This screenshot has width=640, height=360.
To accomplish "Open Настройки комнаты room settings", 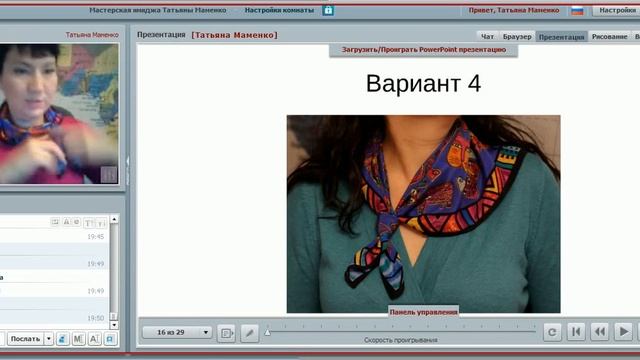I will [x=280, y=10].
